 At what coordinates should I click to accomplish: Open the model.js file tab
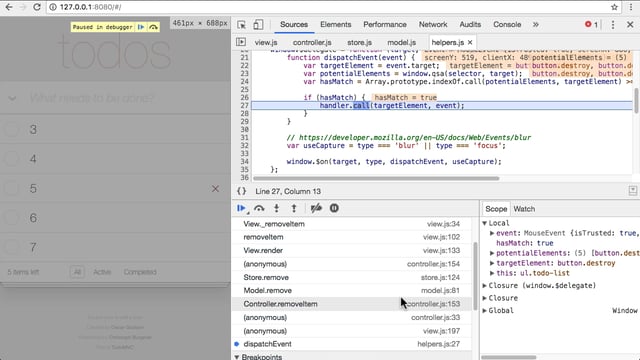pyautogui.click(x=402, y=42)
